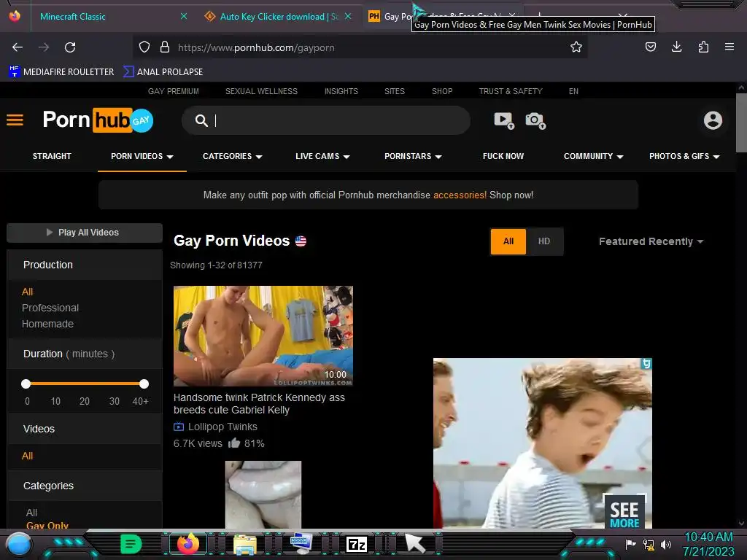
Task: Open the INSIGHTS top menu link
Action: click(341, 91)
